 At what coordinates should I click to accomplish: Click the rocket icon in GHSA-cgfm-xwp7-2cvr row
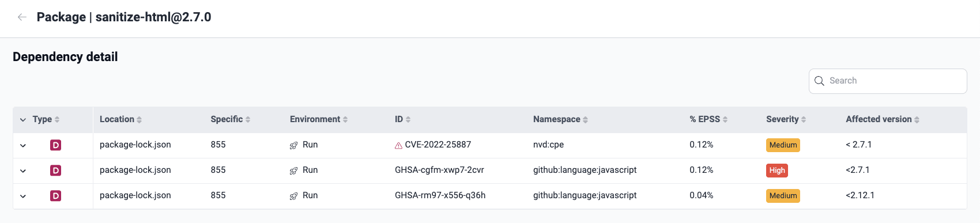293,171
